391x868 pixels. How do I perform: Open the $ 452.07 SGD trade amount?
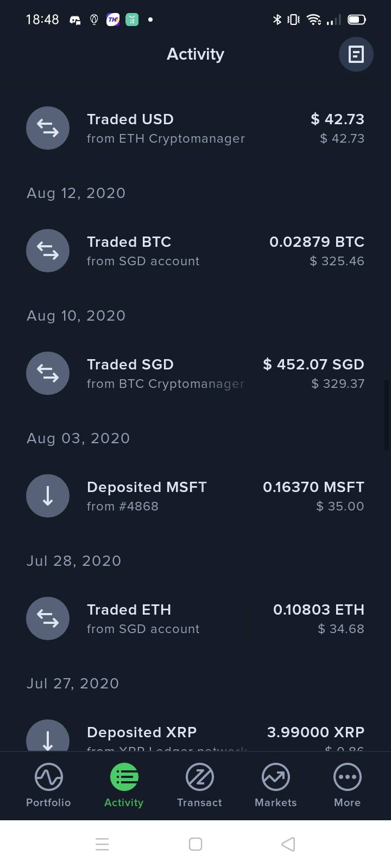coord(313,365)
